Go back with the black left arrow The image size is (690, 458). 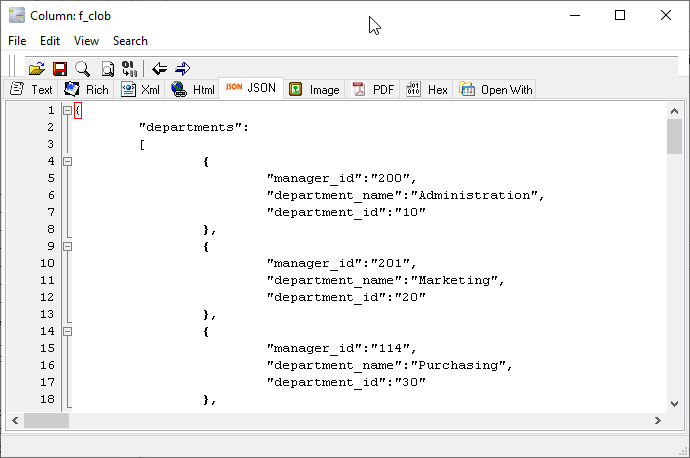pyautogui.click(x=159, y=68)
